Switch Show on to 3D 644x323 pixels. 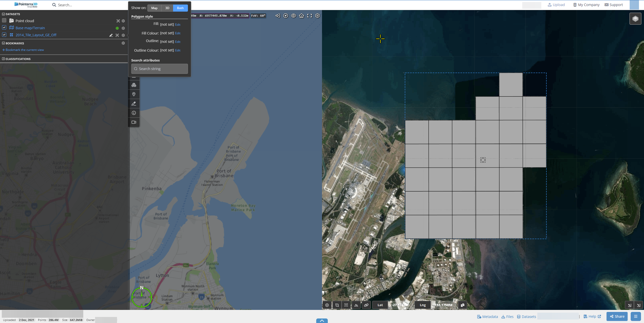167,8
